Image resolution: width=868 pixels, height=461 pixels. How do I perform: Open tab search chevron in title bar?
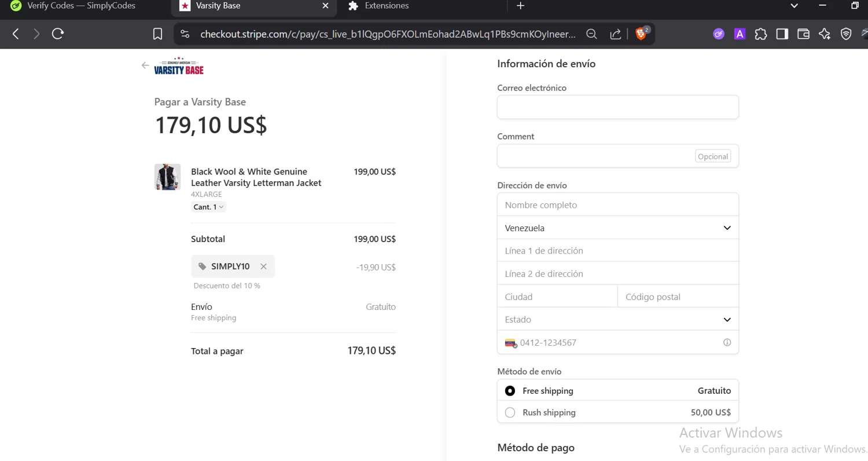click(795, 6)
